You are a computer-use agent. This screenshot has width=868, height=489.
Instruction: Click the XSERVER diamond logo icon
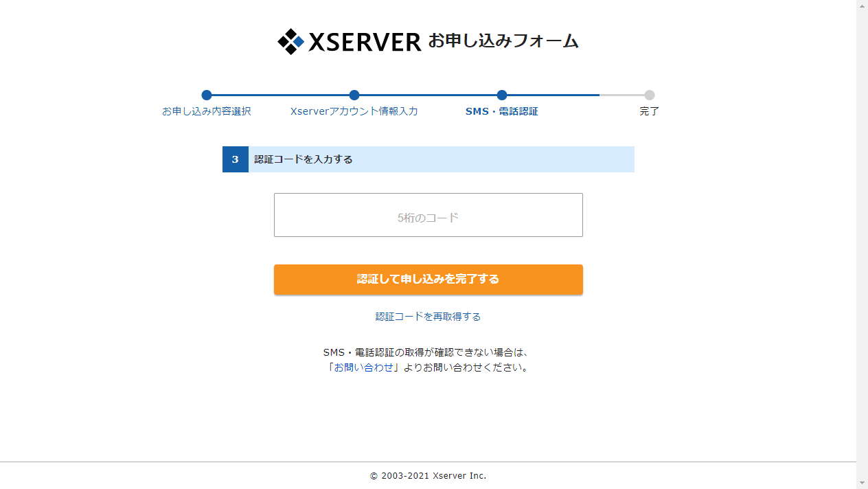pyautogui.click(x=290, y=42)
